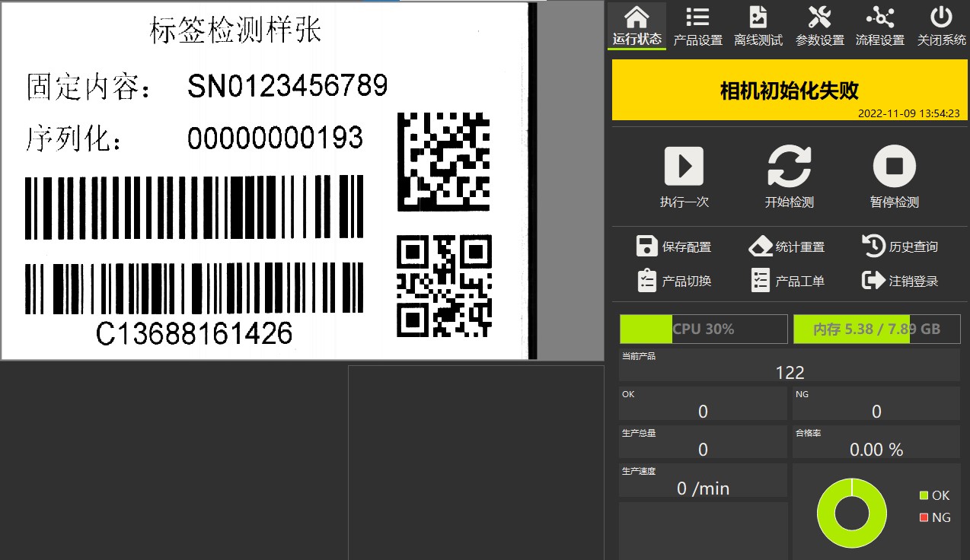Open the 运行状态 home tab
Viewport: 970px width, 560px height.
637,26
